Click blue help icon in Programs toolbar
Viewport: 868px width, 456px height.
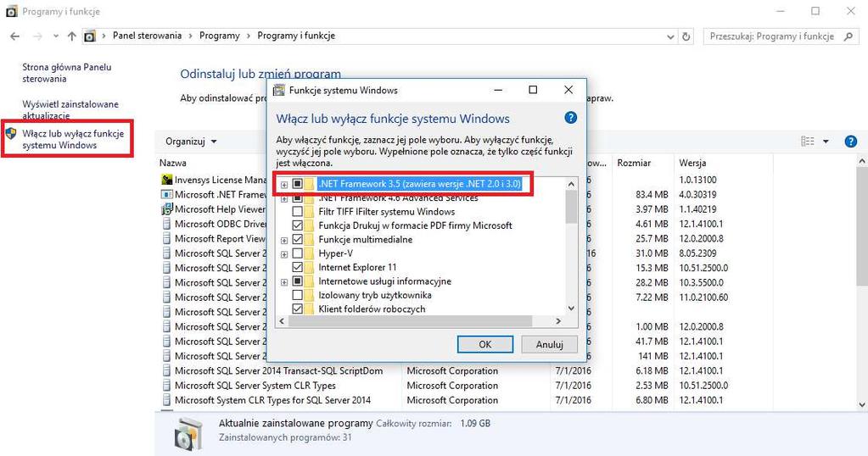pos(851,142)
